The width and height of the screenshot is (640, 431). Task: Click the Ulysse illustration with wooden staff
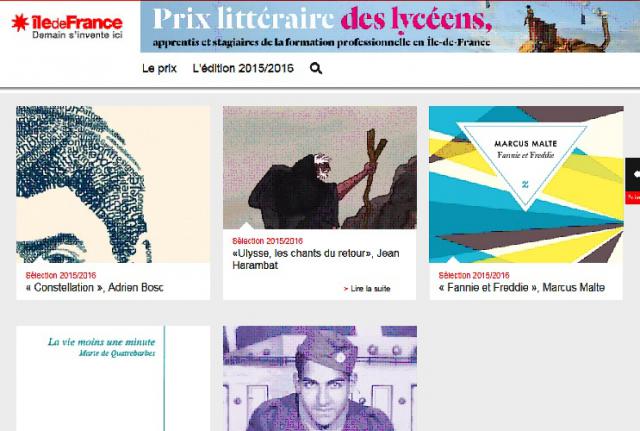coord(320,167)
